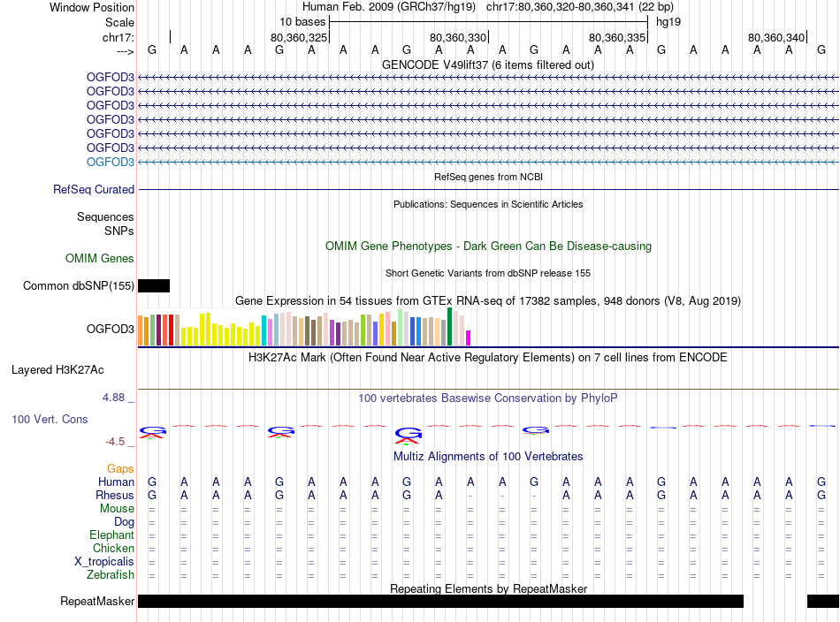Click the -4.5 PhyloP lower scale value
This screenshot has height=622, width=840.
click(115, 442)
